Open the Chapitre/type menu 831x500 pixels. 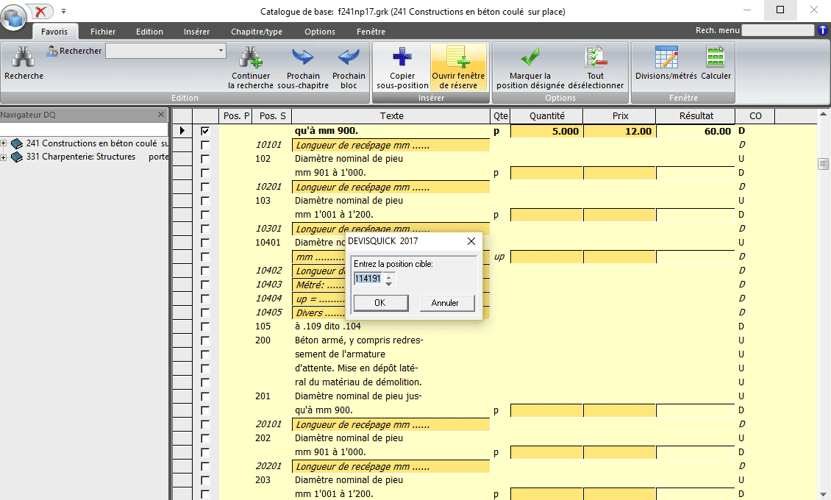point(257,32)
